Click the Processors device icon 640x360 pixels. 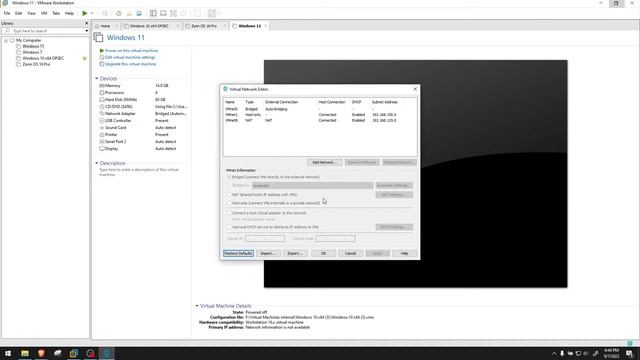pos(102,93)
